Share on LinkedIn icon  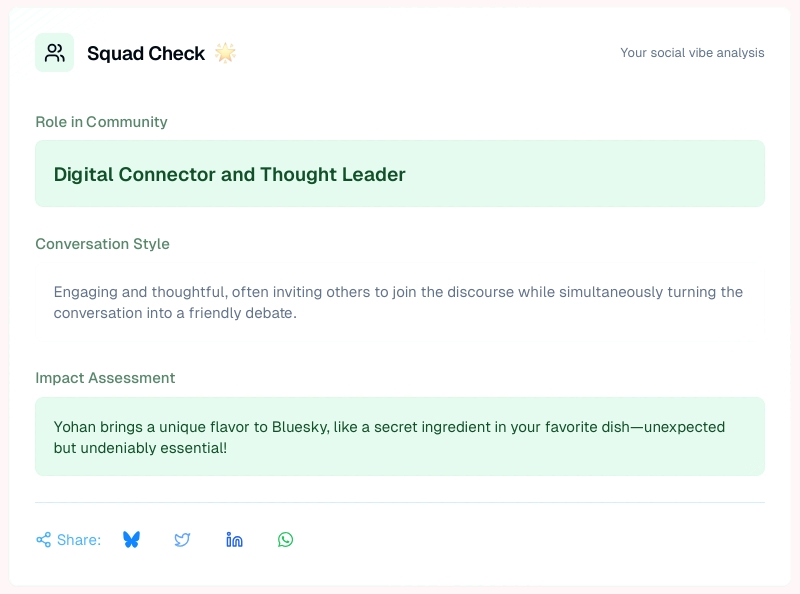point(234,540)
